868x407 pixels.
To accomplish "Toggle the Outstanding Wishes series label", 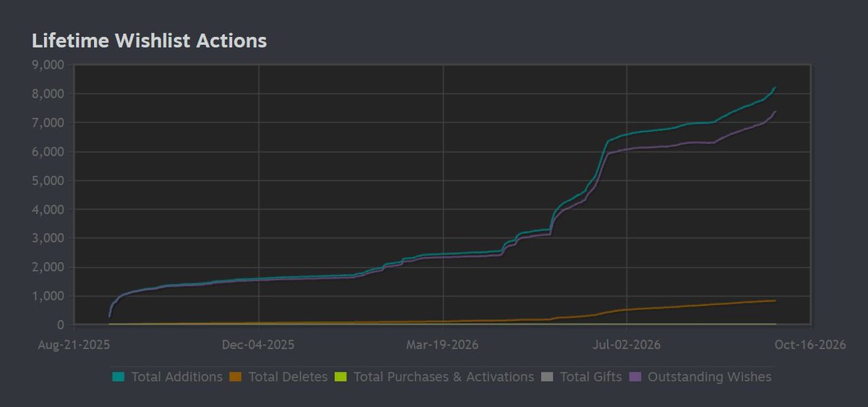I will point(710,377).
